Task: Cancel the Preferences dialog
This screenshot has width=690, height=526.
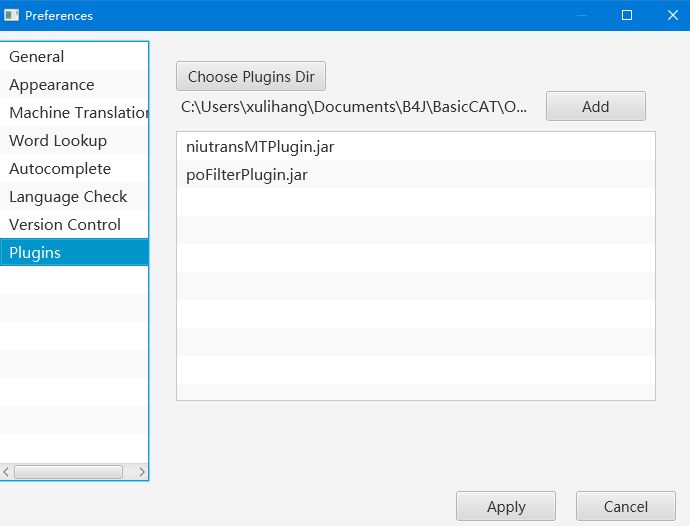Action: click(625, 507)
